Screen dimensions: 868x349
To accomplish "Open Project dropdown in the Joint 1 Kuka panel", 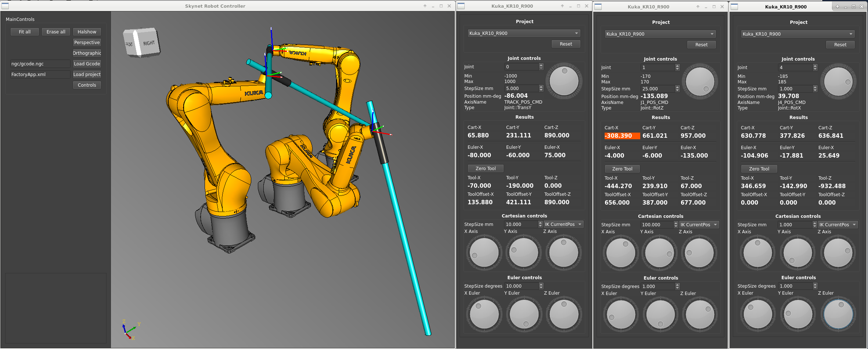I will pos(660,34).
